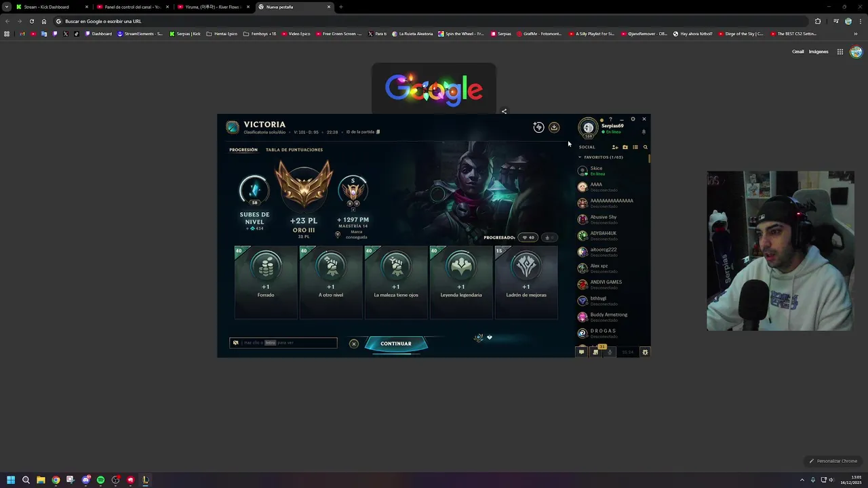Click the post-game chat input field
Viewport: 868px width, 488px height.
(x=283, y=343)
